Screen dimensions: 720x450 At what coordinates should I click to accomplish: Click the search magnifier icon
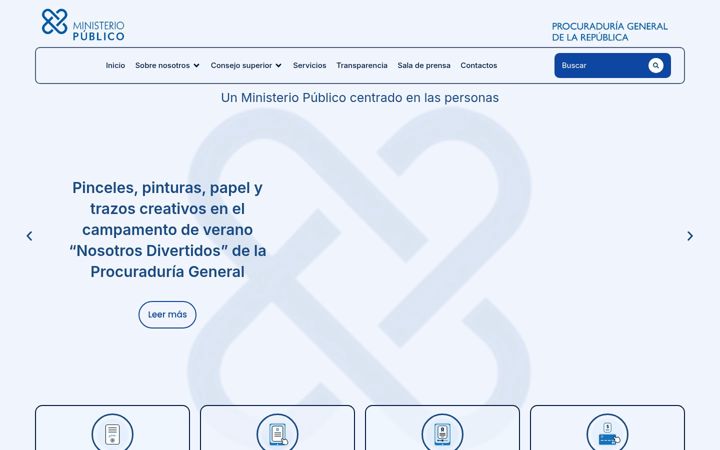pyautogui.click(x=655, y=65)
